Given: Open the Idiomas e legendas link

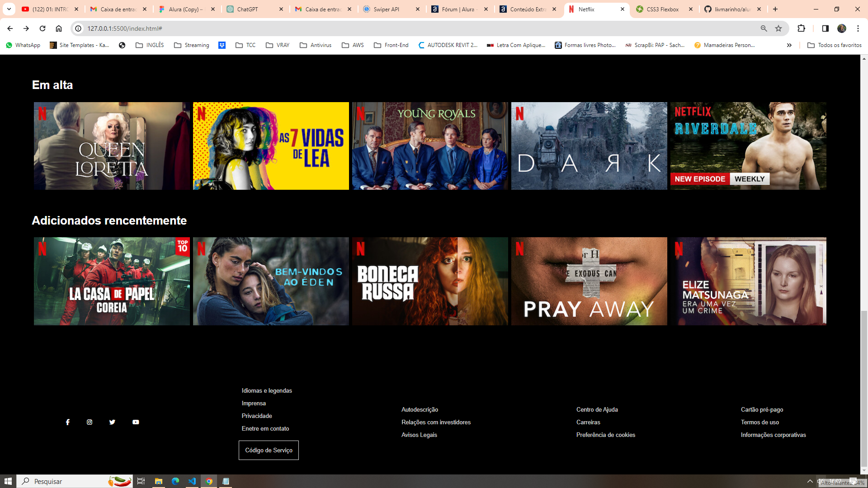Looking at the screenshot, I should (x=267, y=391).
